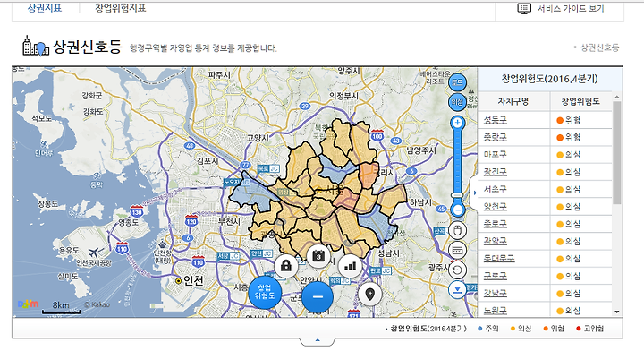Viewport: 644px width, 351px height.
Task: Select 종로구 in the district list
Action: pyautogui.click(x=495, y=224)
